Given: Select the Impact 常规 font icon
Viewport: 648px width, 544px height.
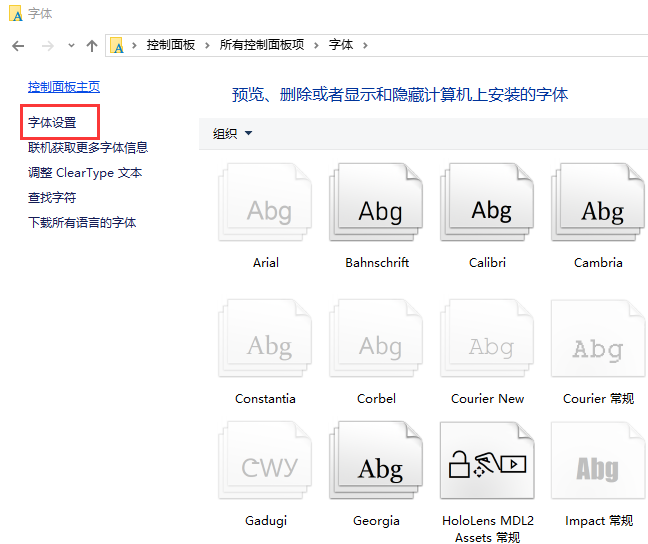Looking at the screenshot, I should click(x=598, y=460).
